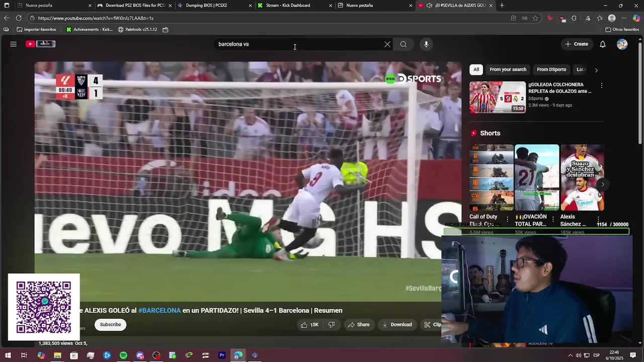Open the volume control in the tray
Screen dimensions: 644x362
coord(578,355)
